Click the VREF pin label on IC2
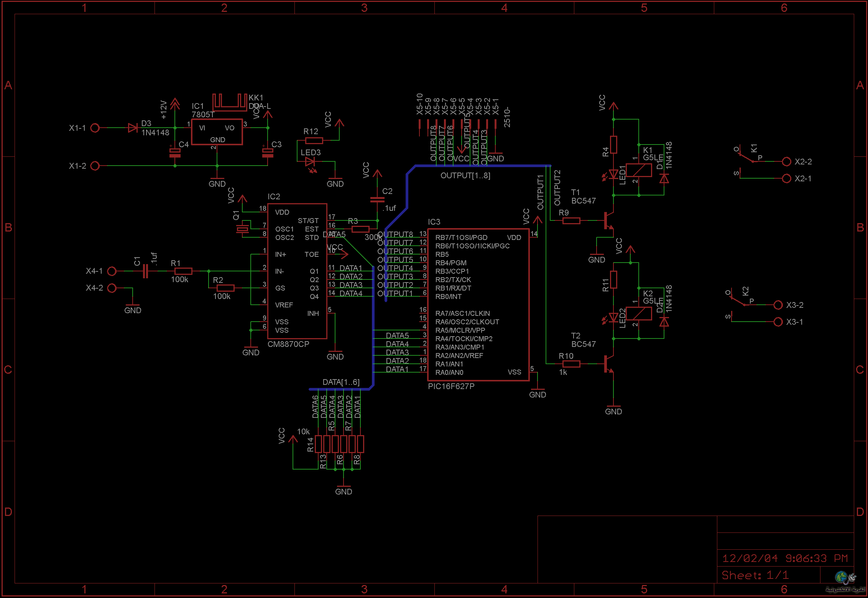The height and width of the screenshot is (598, 868). pyautogui.click(x=284, y=305)
